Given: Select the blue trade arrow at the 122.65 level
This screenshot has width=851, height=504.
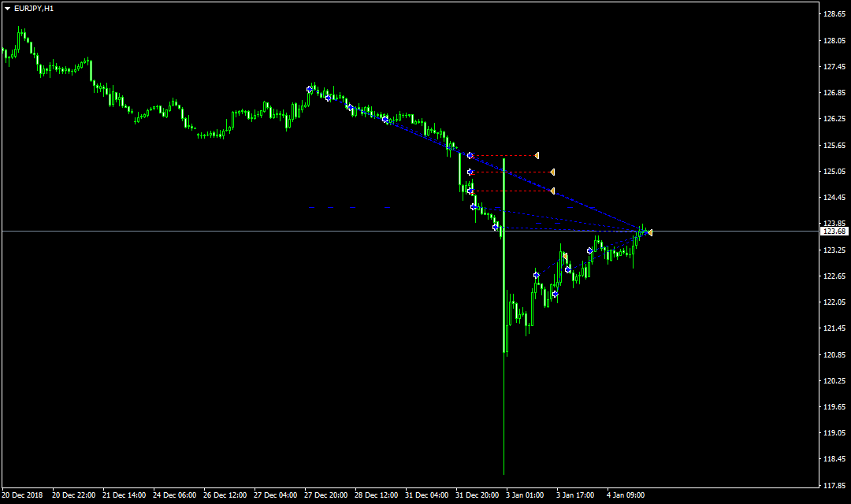Looking at the screenshot, I should point(537,276).
